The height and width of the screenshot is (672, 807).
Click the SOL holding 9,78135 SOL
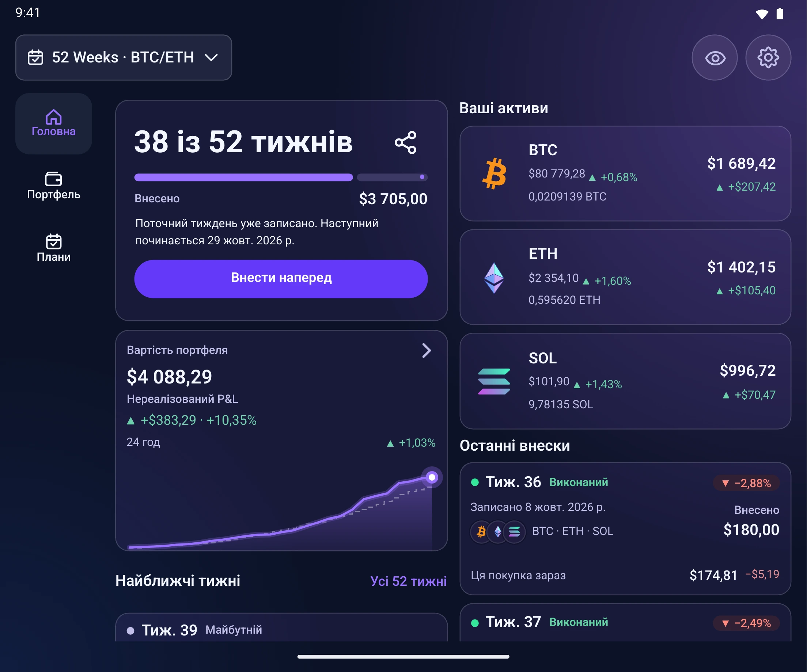pos(561,404)
